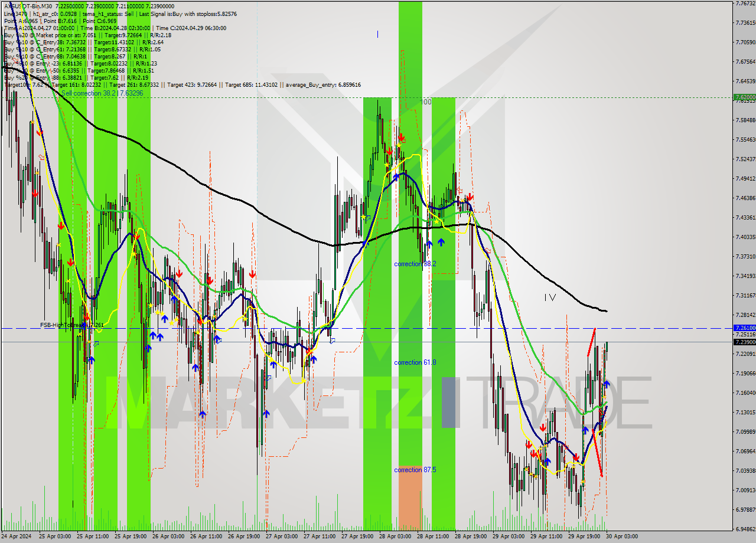This screenshot has width=756, height=543.
Task: Click the 6.94862 price axis value
Action: tap(745, 529)
